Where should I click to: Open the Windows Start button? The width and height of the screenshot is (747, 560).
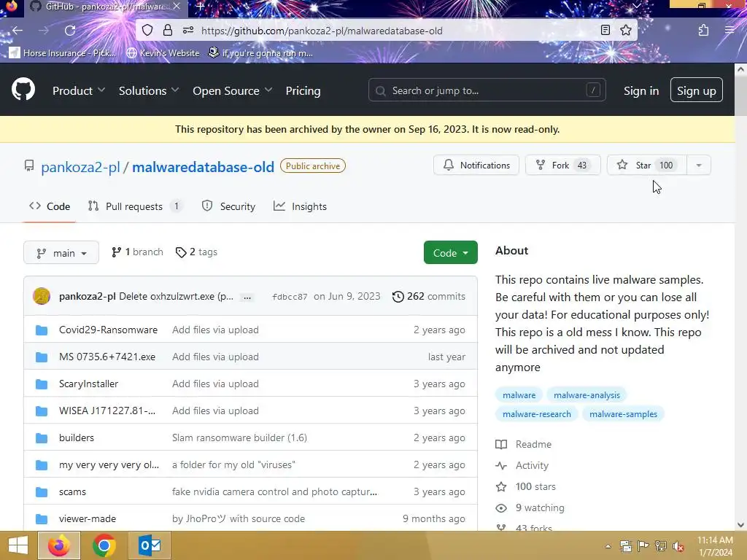click(18, 545)
